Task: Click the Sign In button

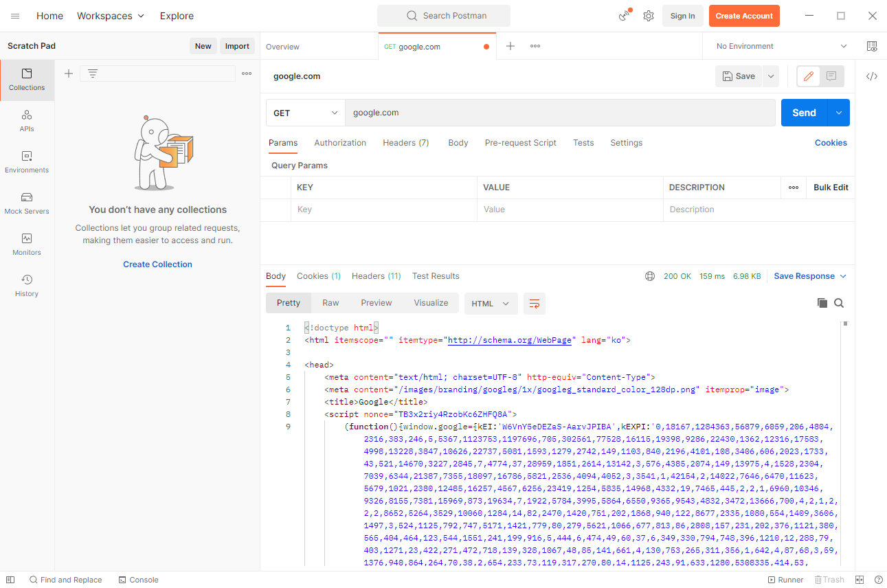Action: [x=682, y=16]
